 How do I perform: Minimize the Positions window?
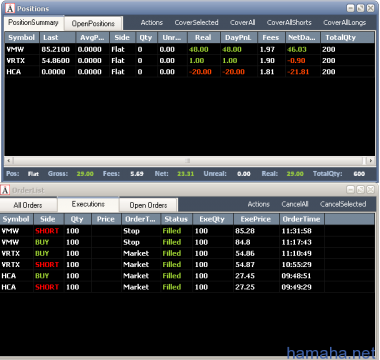[350, 8]
